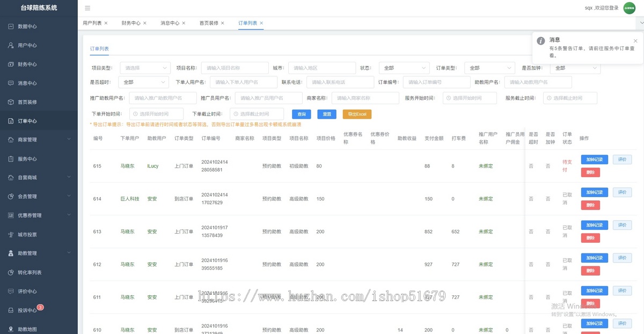Viewport: 644px width, 334px height.
Task: Click the 订单中心 sidebar icon
Action: pyautogui.click(x=11, y=121)
